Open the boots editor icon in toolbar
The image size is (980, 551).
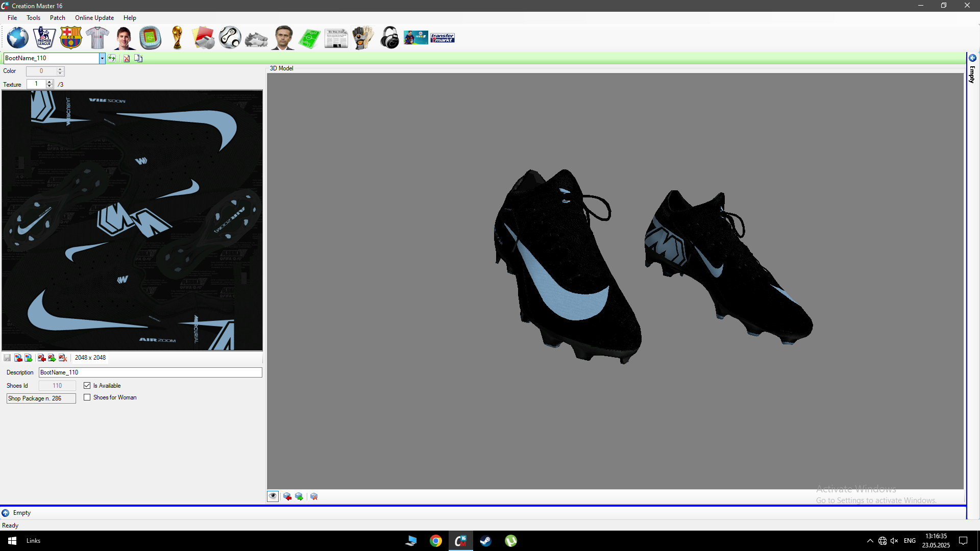pos(256,39)
